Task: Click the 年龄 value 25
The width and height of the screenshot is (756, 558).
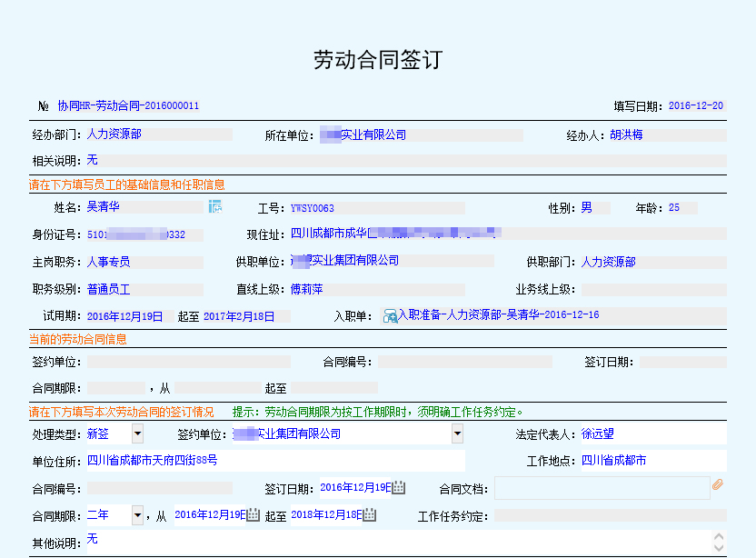Action: click(x=674, y=207)
